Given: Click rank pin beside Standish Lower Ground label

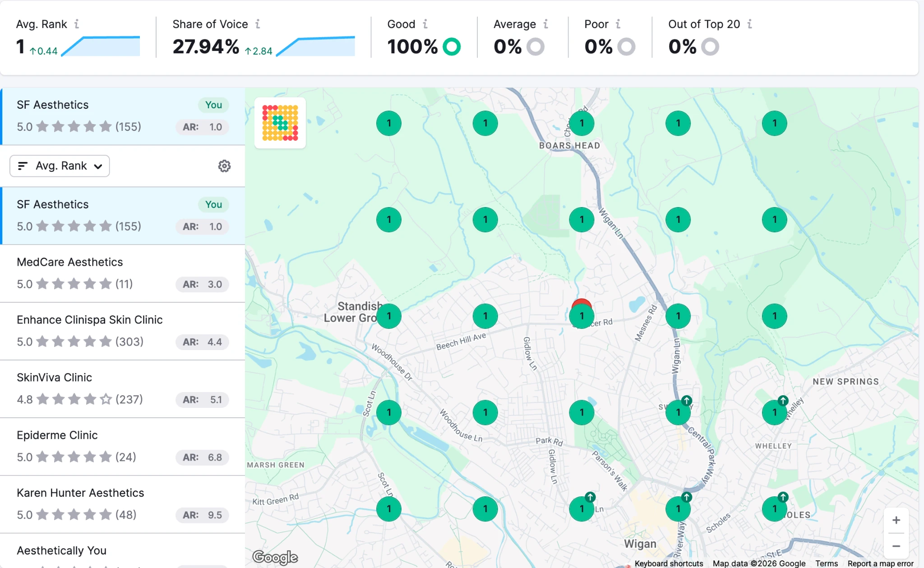Looking at the screenshot, I should coord(389,316).
